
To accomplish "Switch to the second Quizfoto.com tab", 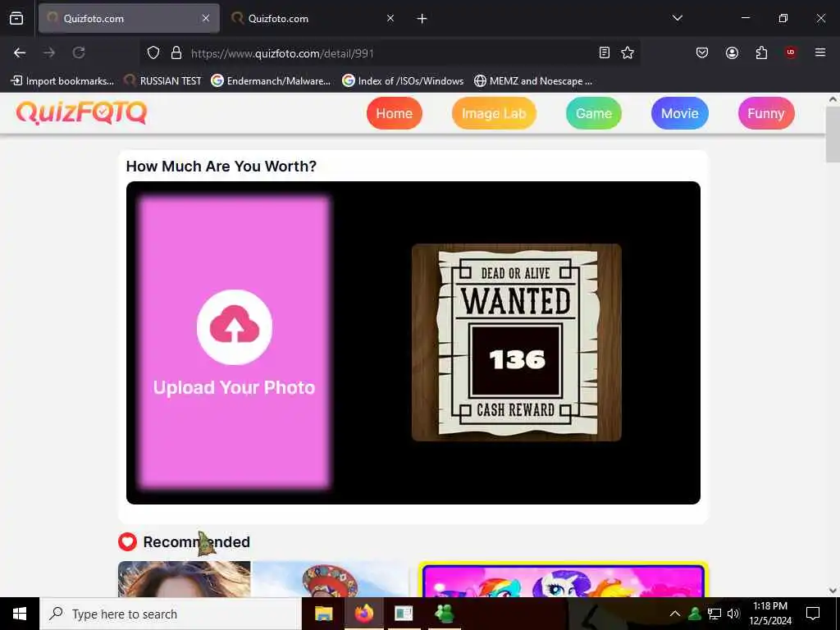I will (x=313, y=18).
